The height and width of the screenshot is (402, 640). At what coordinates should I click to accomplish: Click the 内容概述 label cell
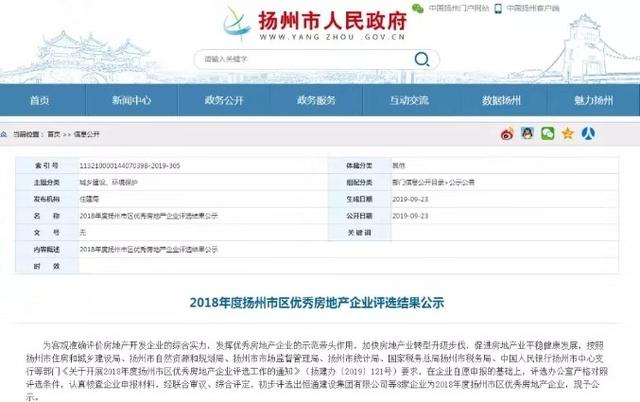47,249
